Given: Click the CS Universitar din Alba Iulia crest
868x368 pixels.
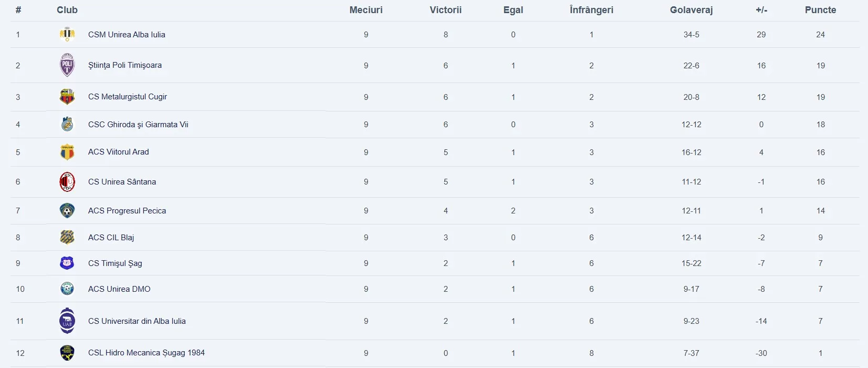Looking at the screenshot, I should click(67, 321).
